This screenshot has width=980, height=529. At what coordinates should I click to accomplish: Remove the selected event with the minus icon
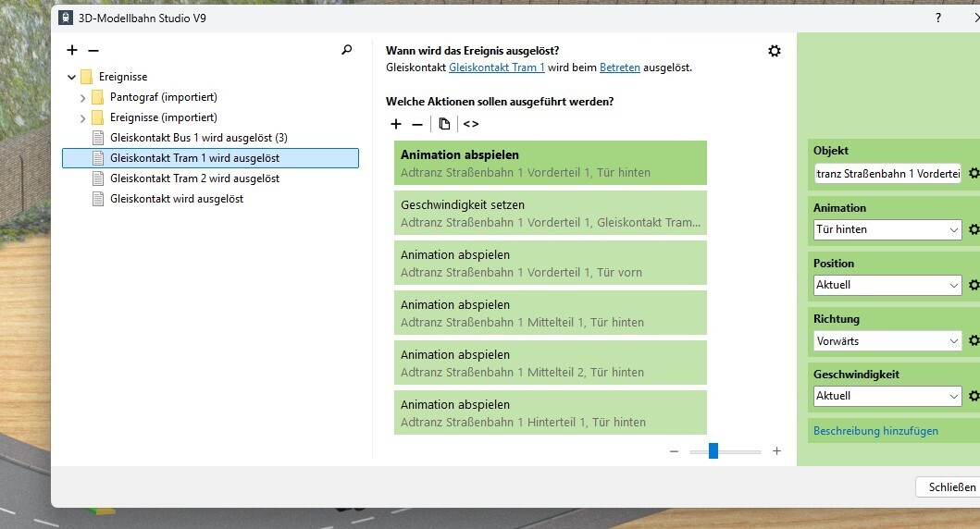pos(93,50)
